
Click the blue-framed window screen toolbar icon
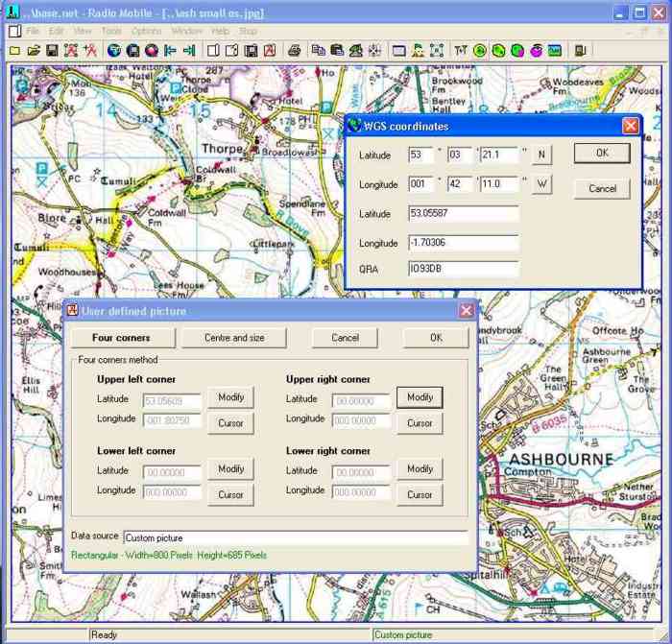399,51
